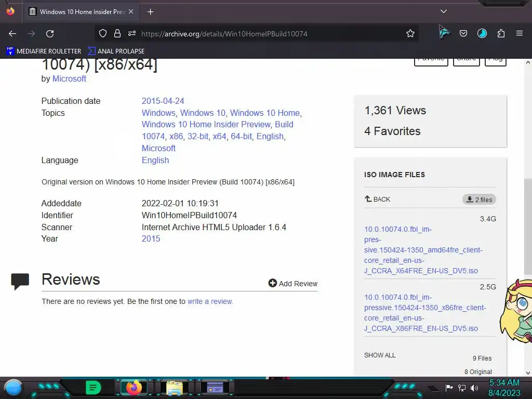Open the purple window app in taskbar
Image resolution: width=532 pixels, height=399 pixels.
point(215,388)
